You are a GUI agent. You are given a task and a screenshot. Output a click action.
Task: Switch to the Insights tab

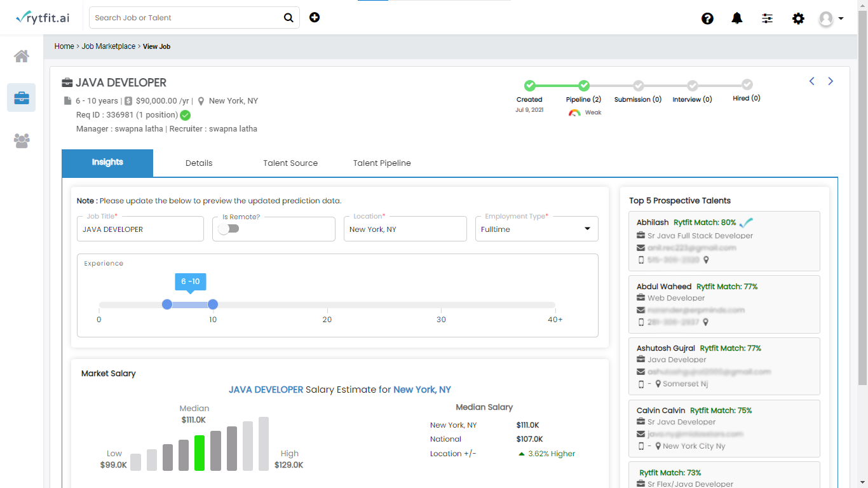107,163
